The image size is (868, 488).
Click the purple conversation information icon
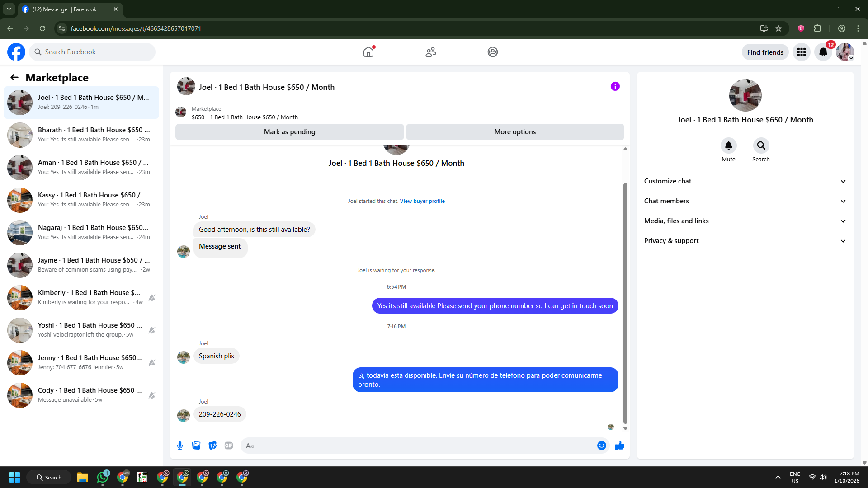click(615, 86)
